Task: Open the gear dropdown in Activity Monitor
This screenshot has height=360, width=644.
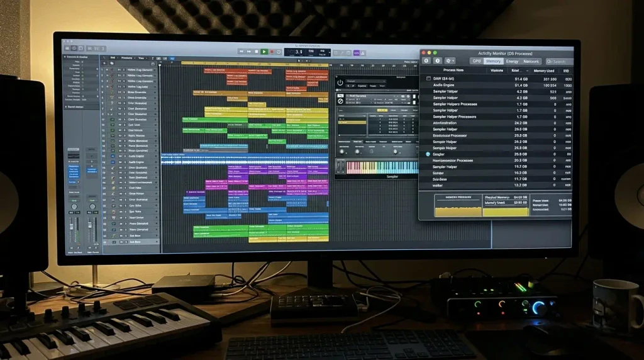Action: click(450, 61)
